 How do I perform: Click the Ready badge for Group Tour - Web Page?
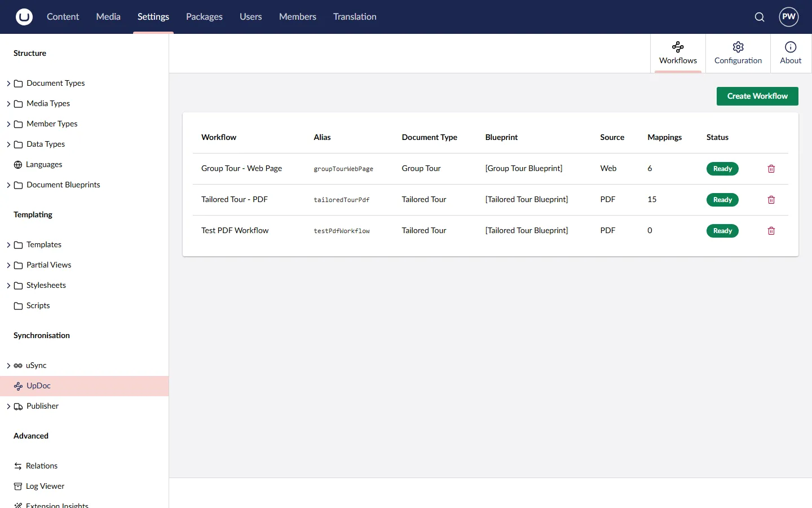[722, 169]
